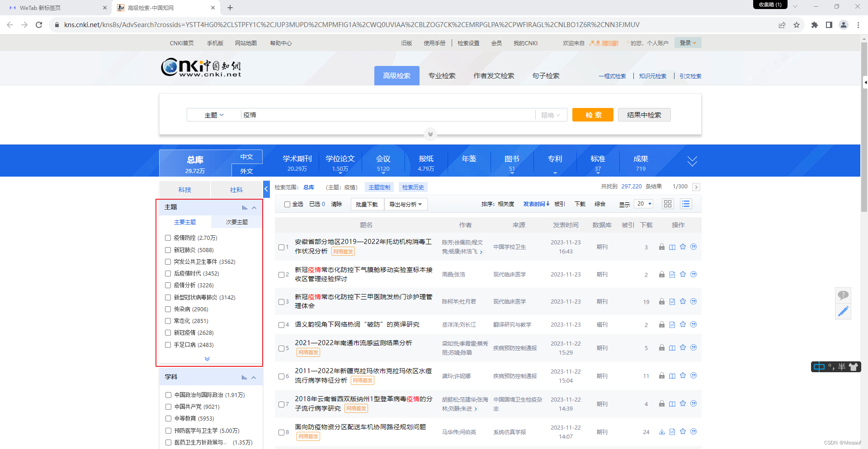Click the feedback chat bubble icon
The width and height of the screenshot is (868, 449).
(843, 295)
